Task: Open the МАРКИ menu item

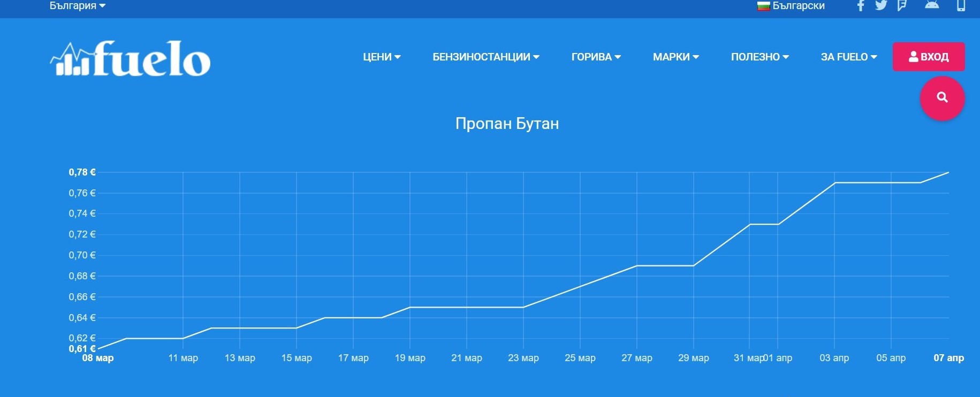Action: click(x=675, y=57)
